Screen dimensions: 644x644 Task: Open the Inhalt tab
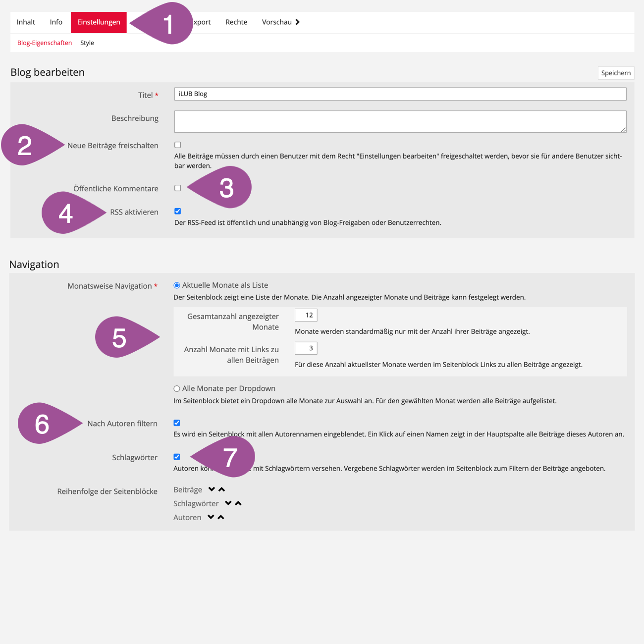point(26,22)
